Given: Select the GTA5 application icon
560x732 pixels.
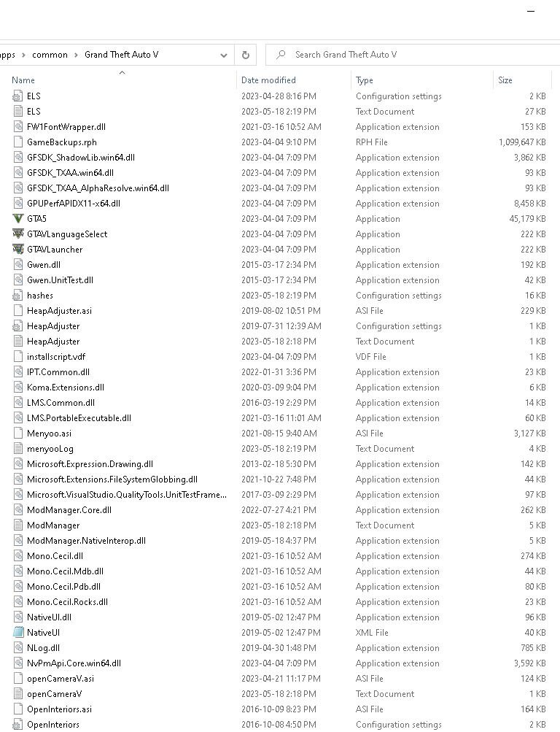Looking at the screenshot, I should coord(18,218).
